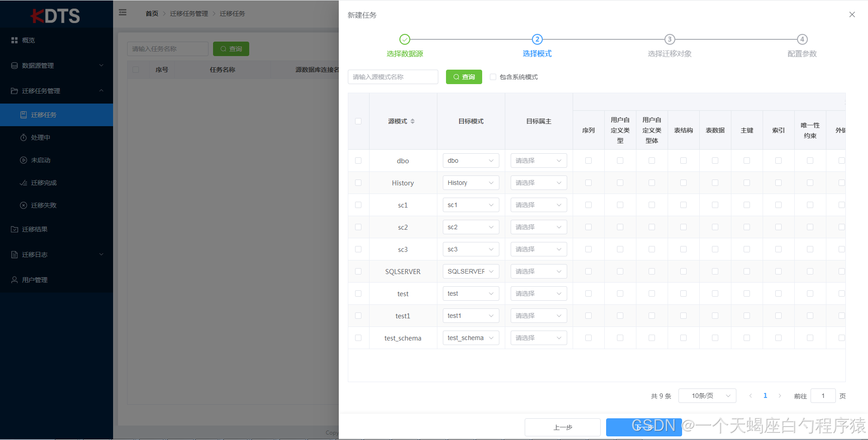
Task: Click the 查询 button in background task list
Action: click(231, 49)
